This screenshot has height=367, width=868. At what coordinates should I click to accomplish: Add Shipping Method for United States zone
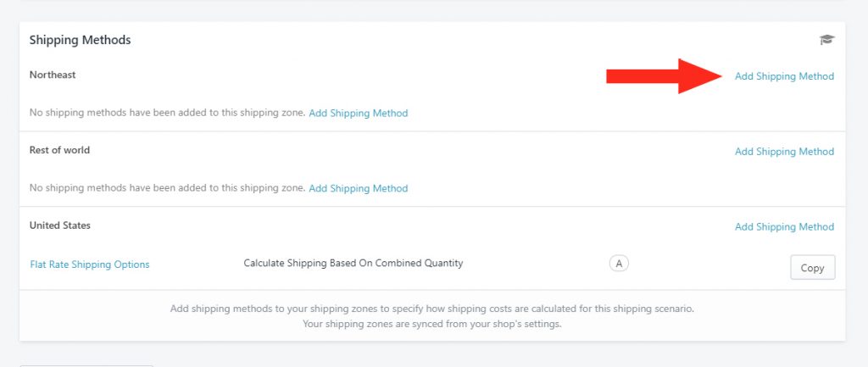(784, 226)
